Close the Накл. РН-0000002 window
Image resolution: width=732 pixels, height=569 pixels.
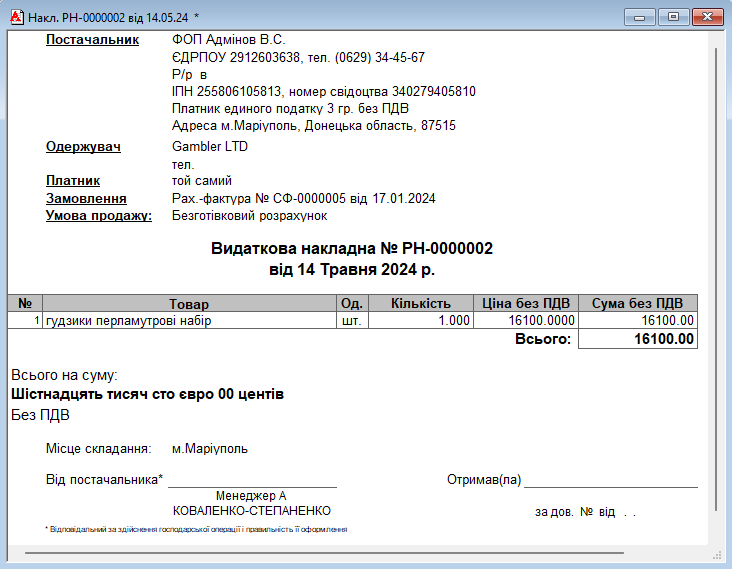[x=707, y=17]
